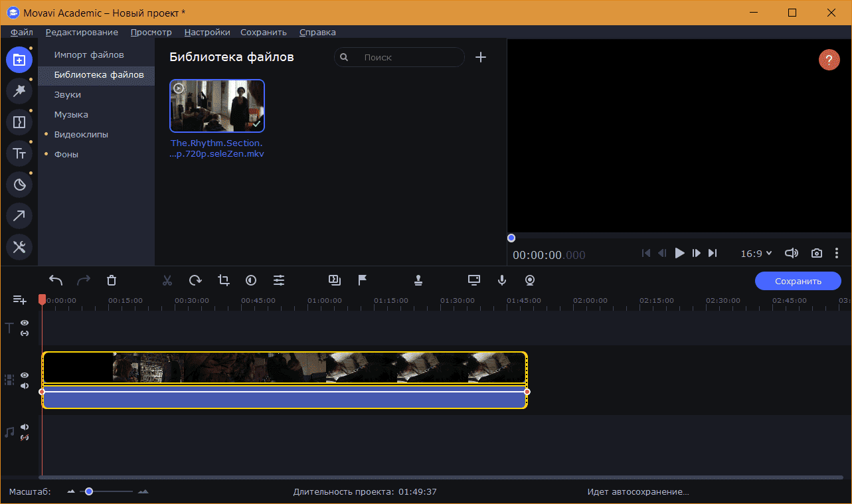
Task: Click the preview seek bar handle
Action: [x=511, y=238]
